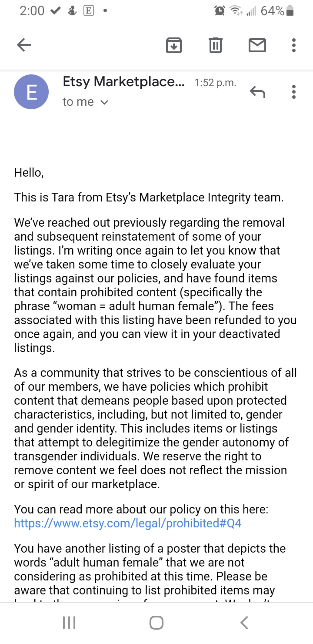Tap the sender avatar E
This screenshot has height=644, width=313.
coord(31,92)
